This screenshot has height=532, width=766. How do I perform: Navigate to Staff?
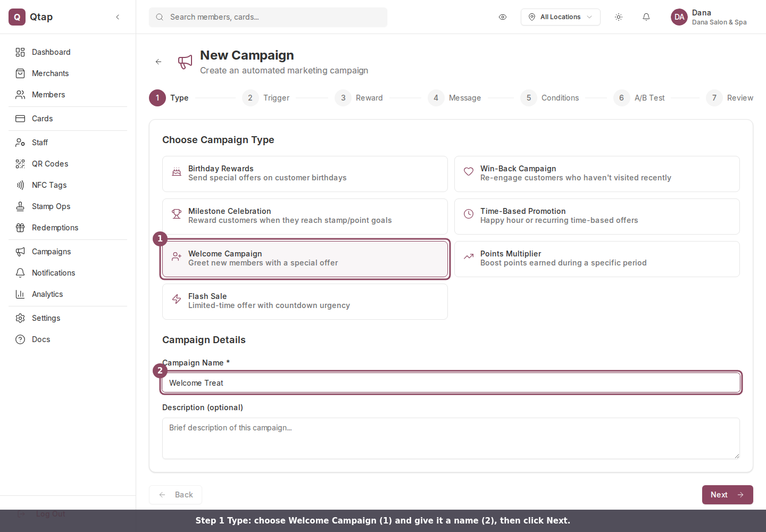tap(68, 143)
